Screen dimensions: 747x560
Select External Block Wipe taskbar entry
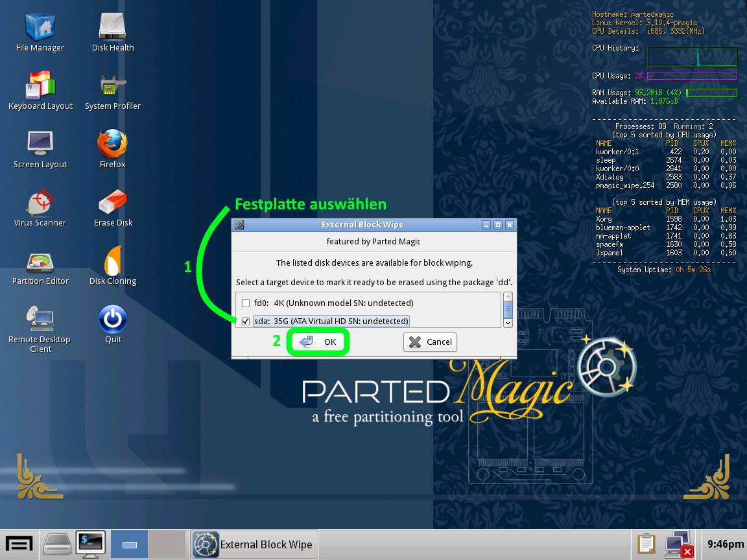click(254, 544)
